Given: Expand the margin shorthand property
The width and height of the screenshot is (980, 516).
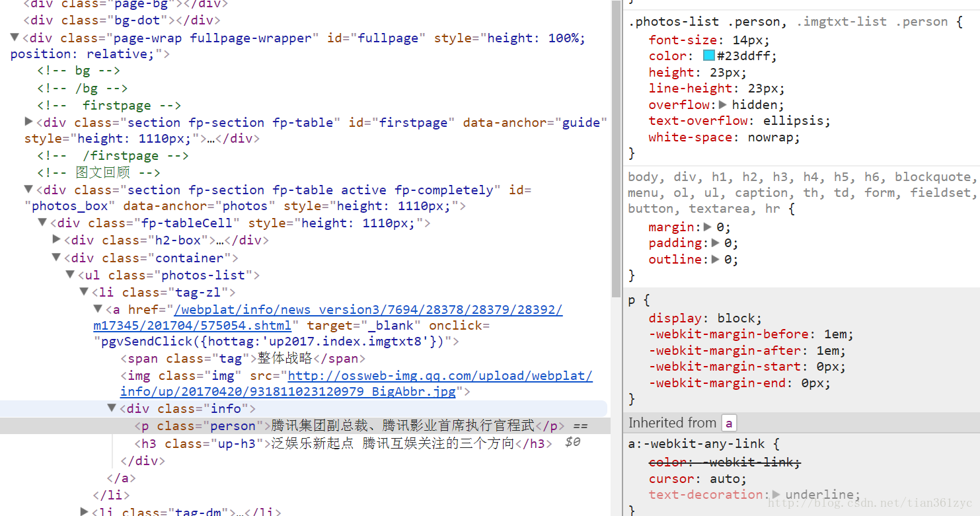Looking at the screenshot, I should coord(708,227).
